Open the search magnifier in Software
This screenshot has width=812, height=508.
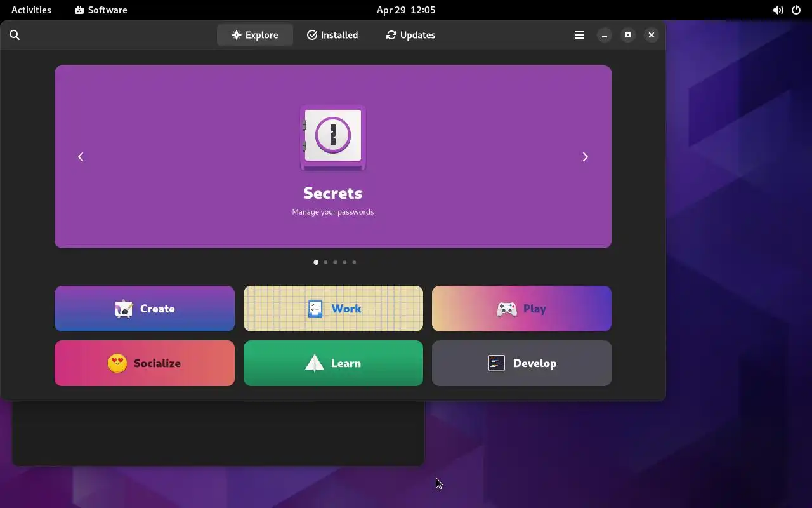pyautogui.click(x=15, y=35)
